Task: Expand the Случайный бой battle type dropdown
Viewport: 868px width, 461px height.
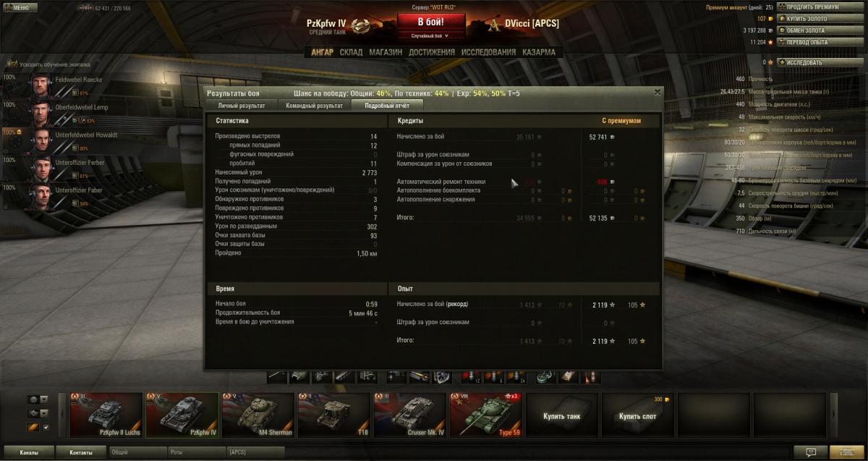Action: [430, 35]
